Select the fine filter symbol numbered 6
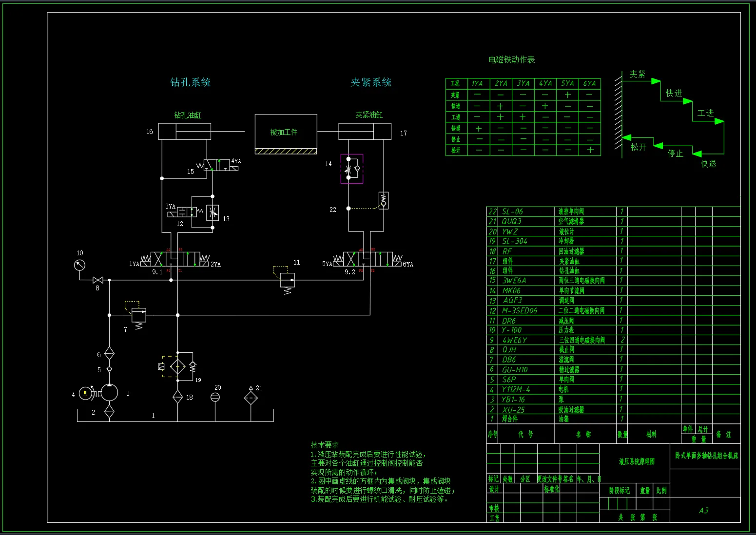The width and height of the screenshot is (756, 535). 109,354
